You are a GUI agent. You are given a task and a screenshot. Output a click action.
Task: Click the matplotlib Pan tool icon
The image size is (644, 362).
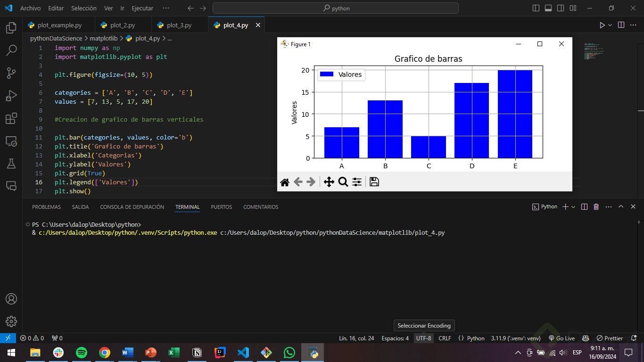[329, 182]
